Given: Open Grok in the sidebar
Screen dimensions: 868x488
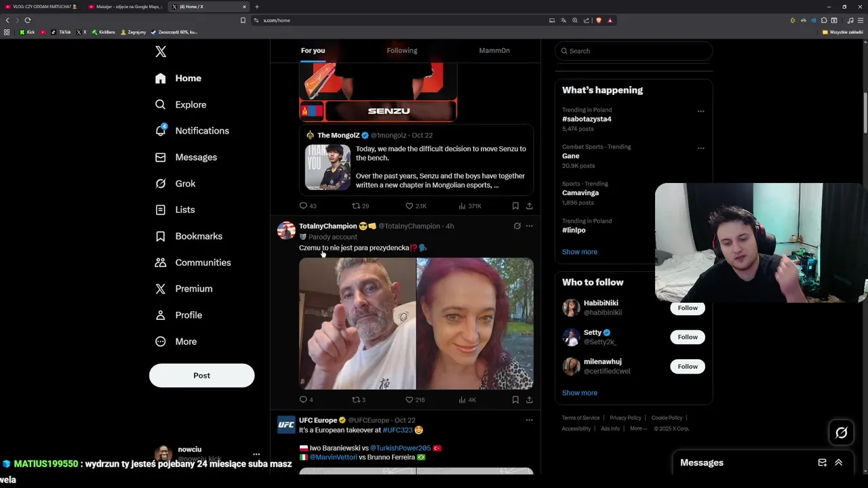Looking at the screenshot, I should pyautogui.click(x=176, y=184).
